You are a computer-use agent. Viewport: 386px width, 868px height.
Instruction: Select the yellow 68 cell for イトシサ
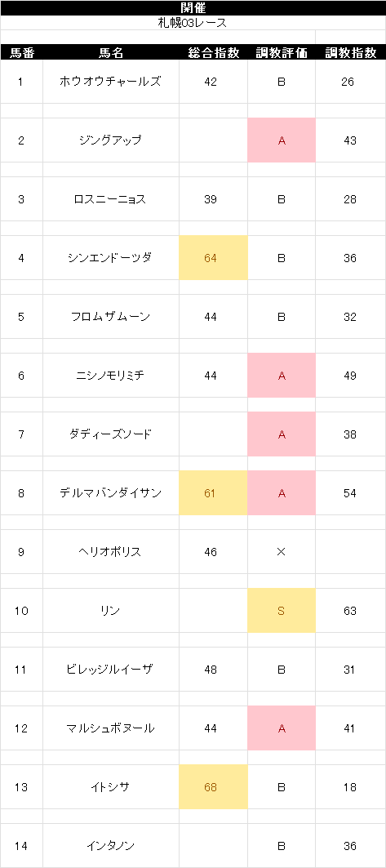tap(214, 786)
